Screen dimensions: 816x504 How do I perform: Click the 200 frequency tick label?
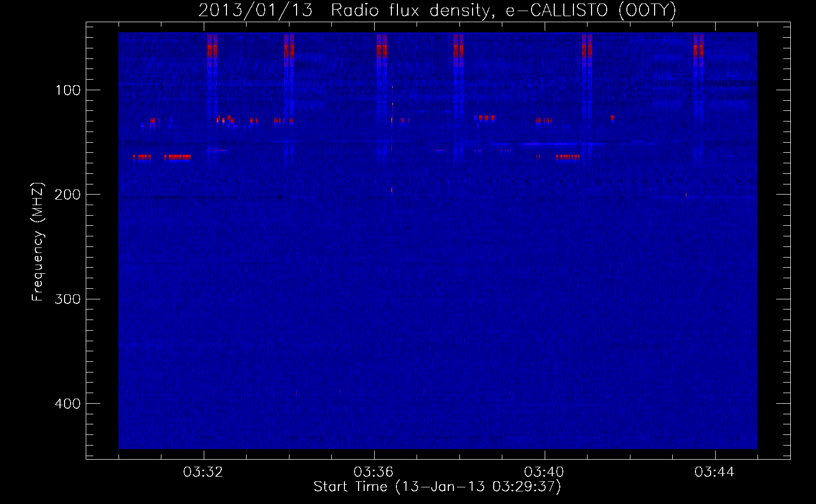coord(68,195)
